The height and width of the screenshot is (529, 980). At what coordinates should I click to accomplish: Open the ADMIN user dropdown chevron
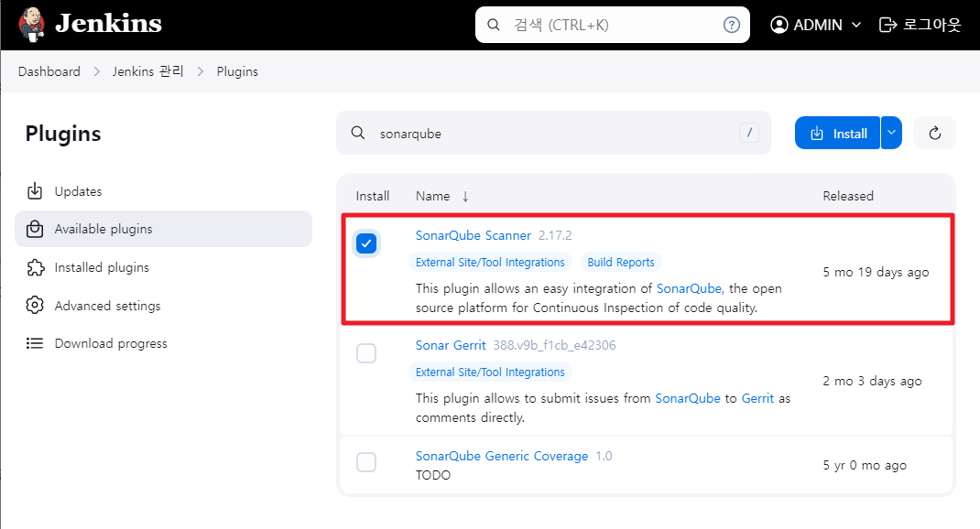tap(856, 25)
